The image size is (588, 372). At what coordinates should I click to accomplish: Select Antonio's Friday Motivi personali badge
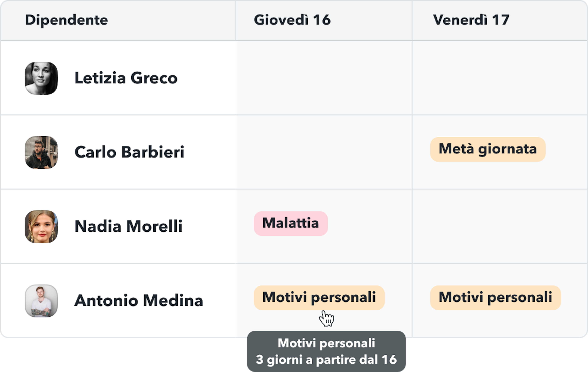click(x=496, y=298)
